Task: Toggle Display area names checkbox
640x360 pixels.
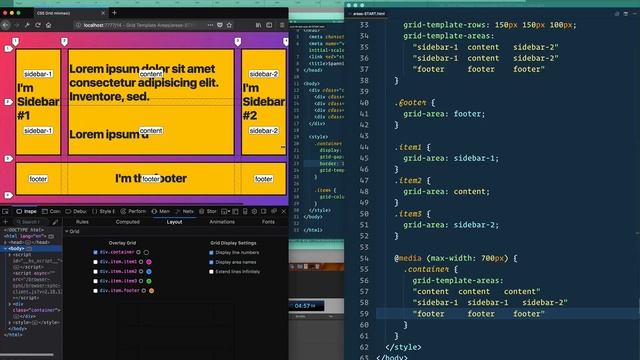Action: [211, 262]
